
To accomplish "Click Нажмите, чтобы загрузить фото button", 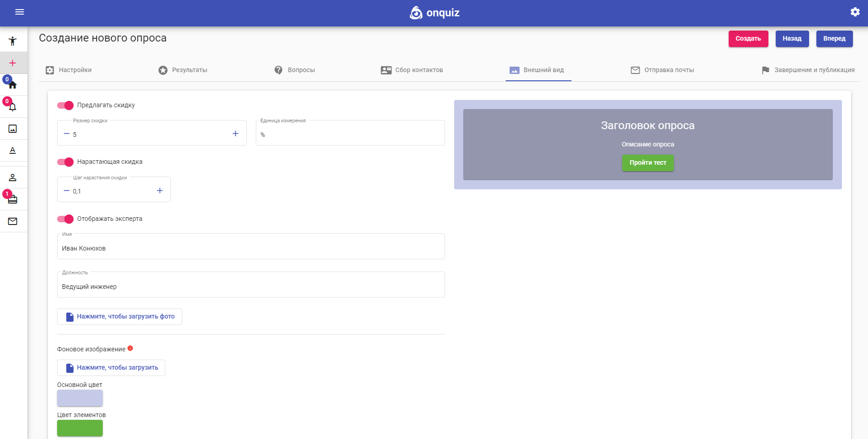I will pos(120,317).
